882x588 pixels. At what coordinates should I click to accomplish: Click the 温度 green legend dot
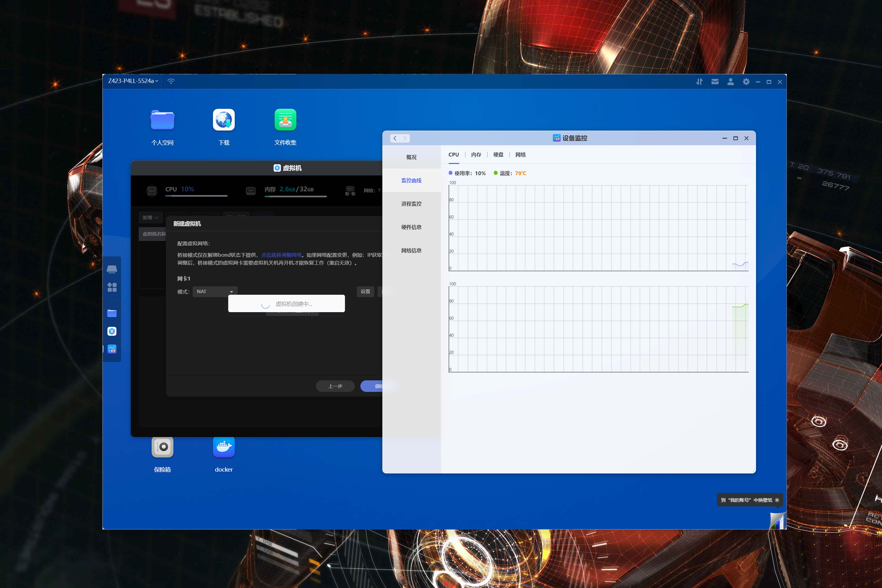tap(496, 173)
